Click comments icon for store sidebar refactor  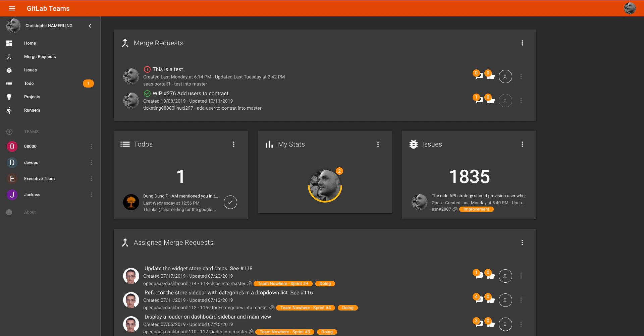(479, 299)
